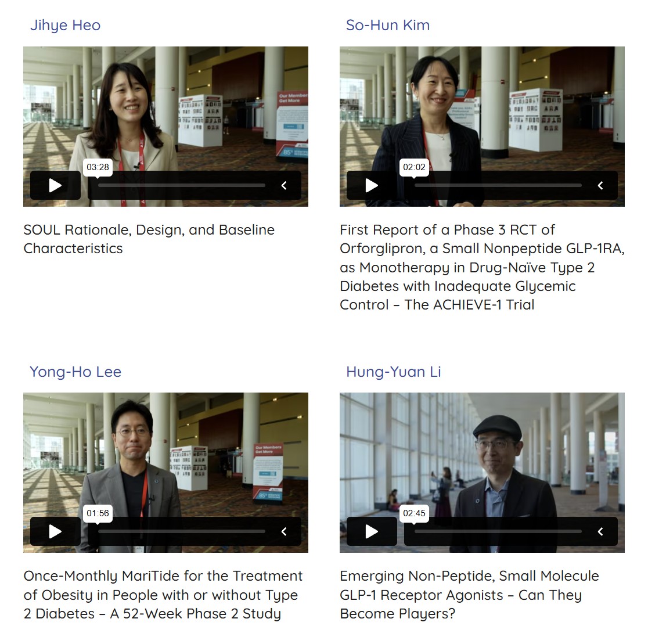Image resolution: width=648 pixels, height=644 pixels.
Task: Expand controls chevron on So-Hun Kim video
Action: click(600, 186)
